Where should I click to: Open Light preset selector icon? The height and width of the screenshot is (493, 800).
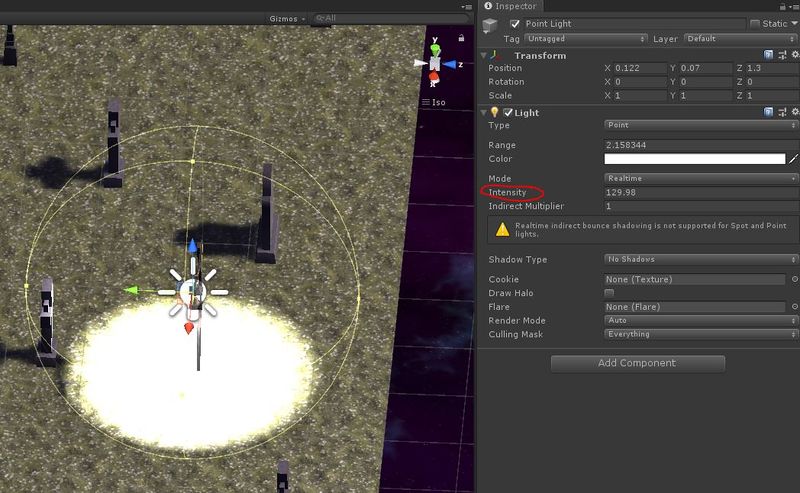coord(783,112)
